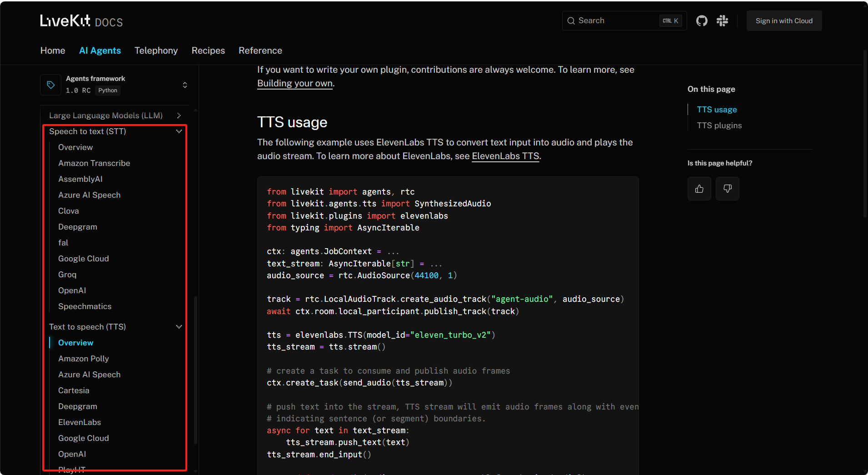Click Sign in with Cloud button
The width and height of the screenshot is (868, 475).
pos(784,21)
